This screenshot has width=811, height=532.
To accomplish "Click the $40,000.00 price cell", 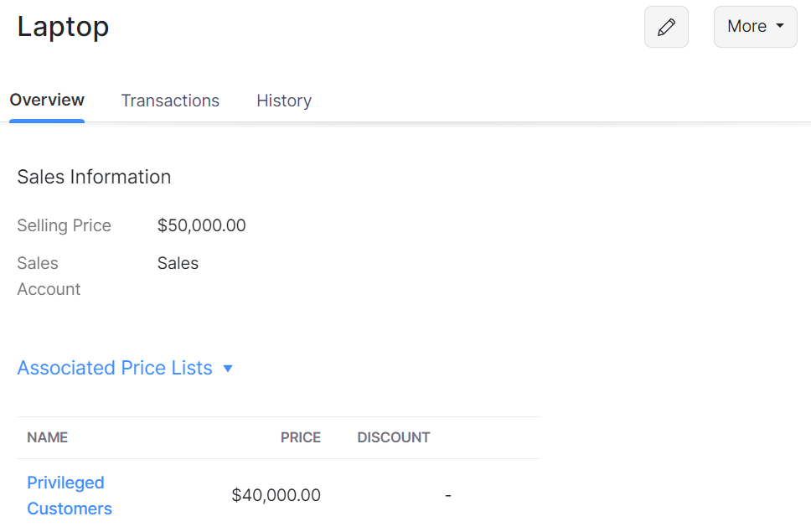I will 276,495.
